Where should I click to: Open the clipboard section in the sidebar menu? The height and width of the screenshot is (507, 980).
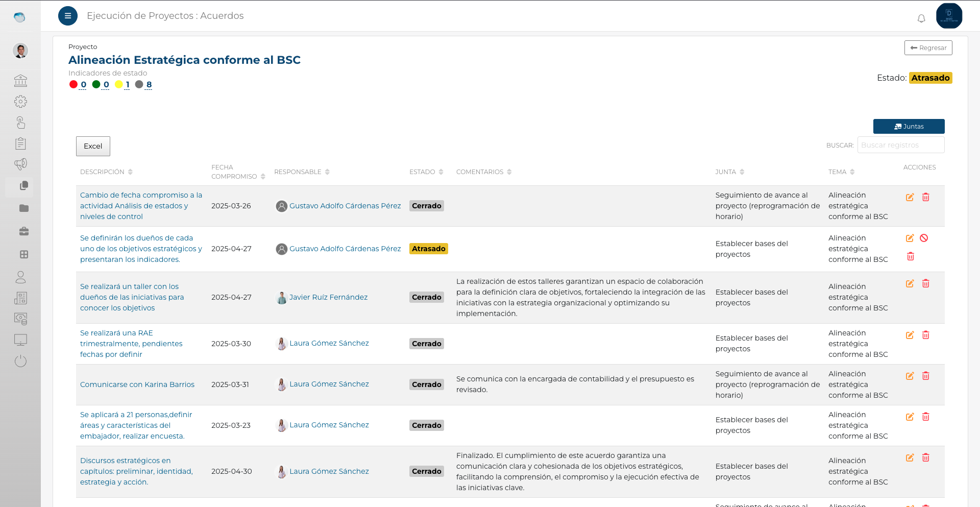pyautogui.click(x=20, y=143)
